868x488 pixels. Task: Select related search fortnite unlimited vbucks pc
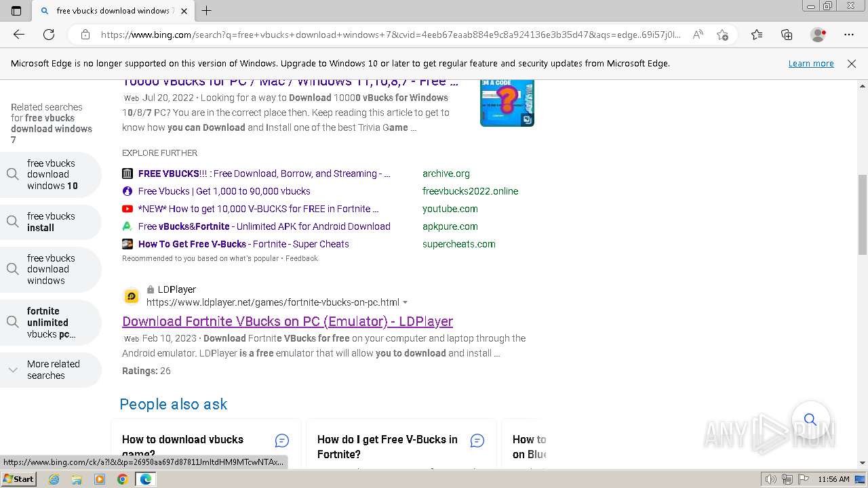pos(51,323)
